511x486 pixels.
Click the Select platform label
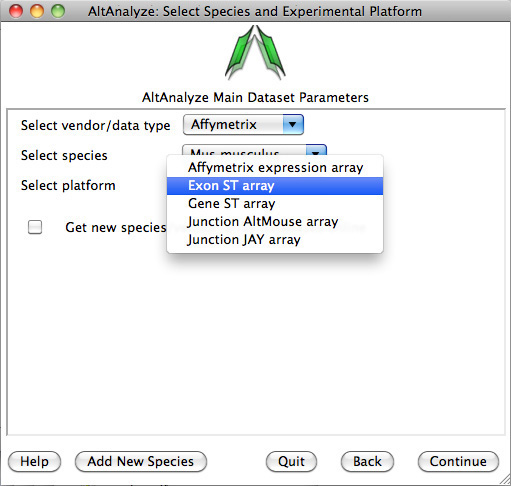coord(68,185)
